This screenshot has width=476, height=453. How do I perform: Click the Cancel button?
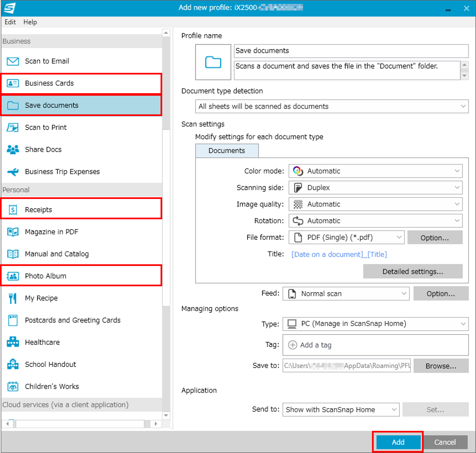(x=445, y=442)
